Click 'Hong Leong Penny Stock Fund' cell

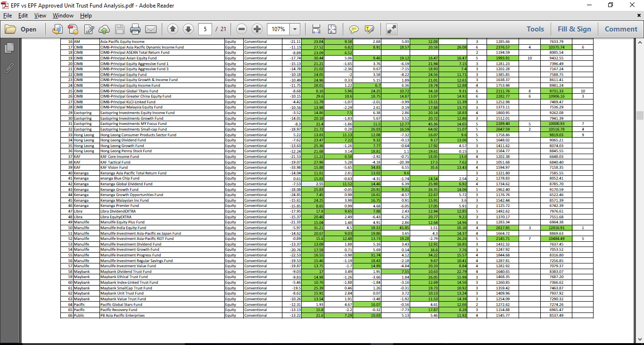pos(162,151)
